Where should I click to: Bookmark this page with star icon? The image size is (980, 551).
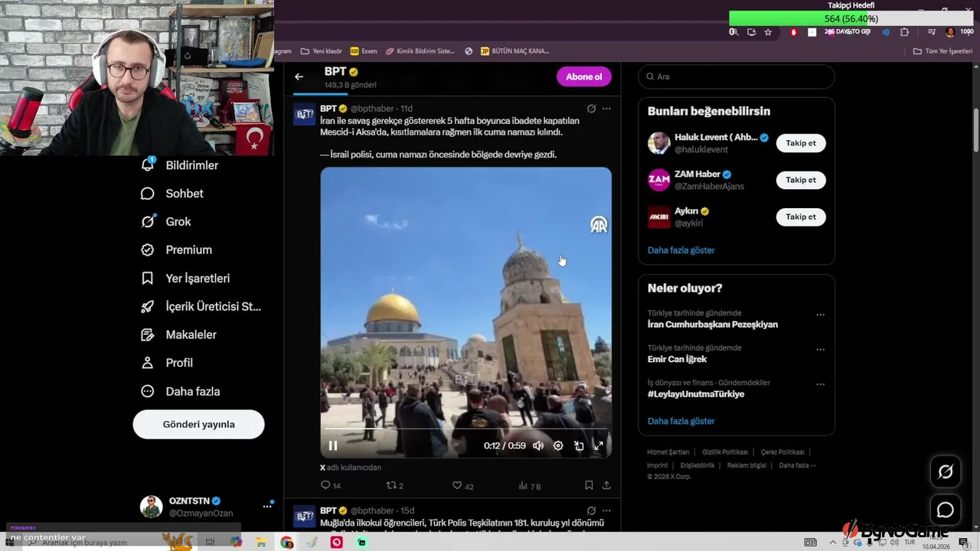[768, 32]
